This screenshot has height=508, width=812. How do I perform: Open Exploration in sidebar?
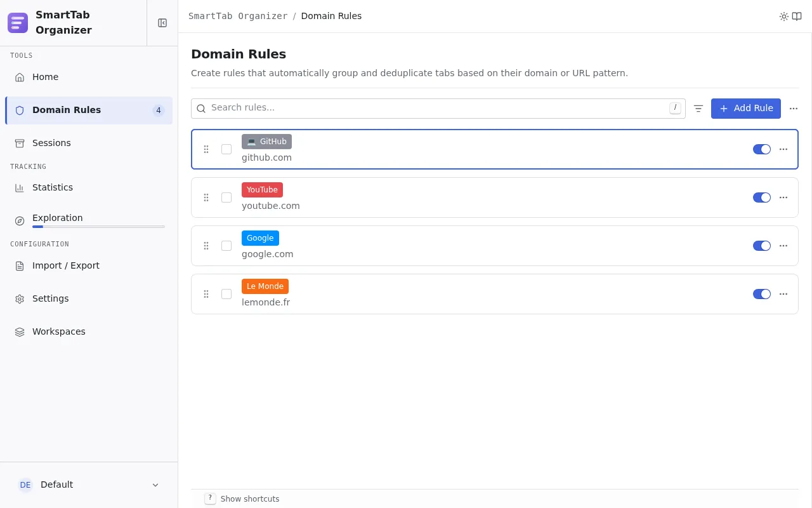(89, 220)
